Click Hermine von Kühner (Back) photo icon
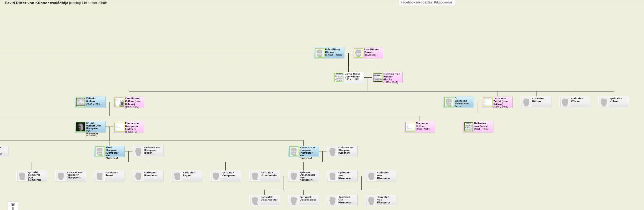The width and height of the screenshot is (644, 210). 378,77
